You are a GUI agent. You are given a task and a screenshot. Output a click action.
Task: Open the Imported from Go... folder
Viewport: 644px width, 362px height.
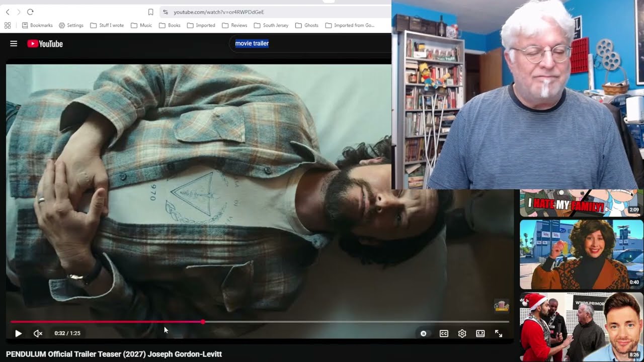coord(350,25)
